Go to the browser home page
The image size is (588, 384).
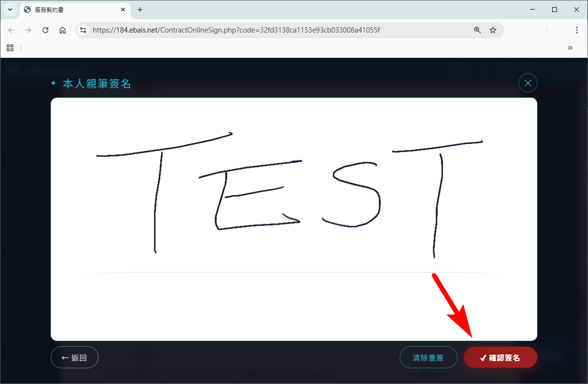click(63, 30)
